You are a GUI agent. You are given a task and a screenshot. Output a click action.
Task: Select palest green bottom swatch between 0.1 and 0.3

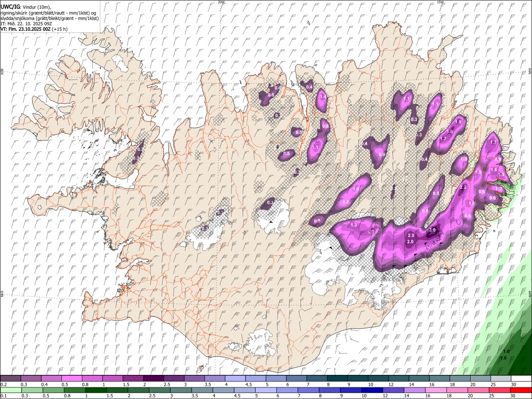[x=11, y=390]
